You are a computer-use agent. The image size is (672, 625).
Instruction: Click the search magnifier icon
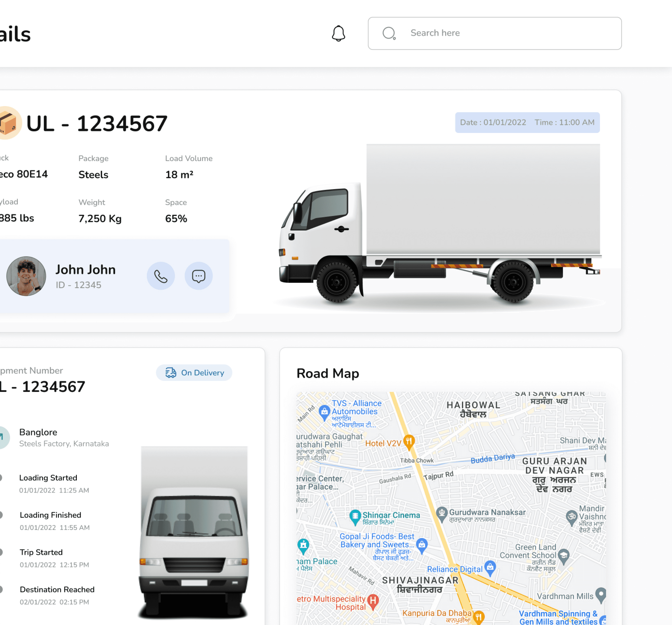389,33
